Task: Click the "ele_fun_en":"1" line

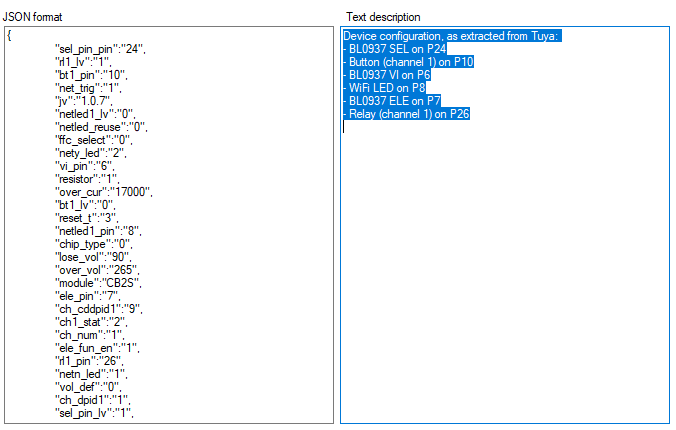Action: click(x=97, y=348)
